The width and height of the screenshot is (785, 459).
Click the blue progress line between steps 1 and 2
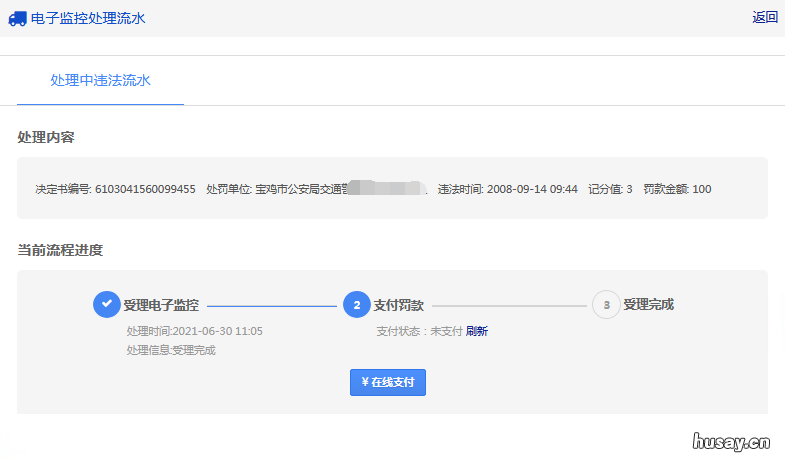click(x=272, y=305)
